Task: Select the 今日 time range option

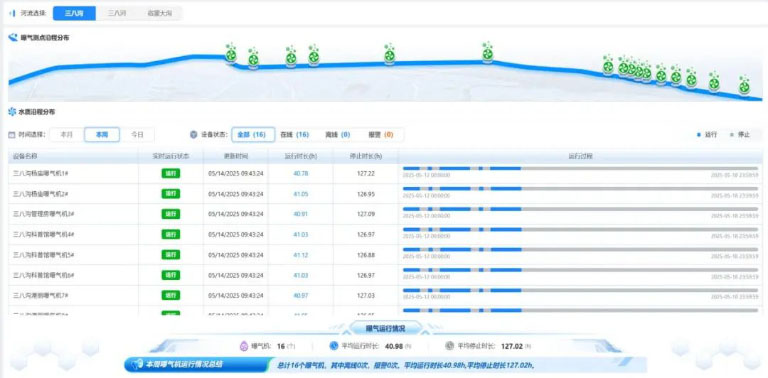Action: click(x=137, y=135)
